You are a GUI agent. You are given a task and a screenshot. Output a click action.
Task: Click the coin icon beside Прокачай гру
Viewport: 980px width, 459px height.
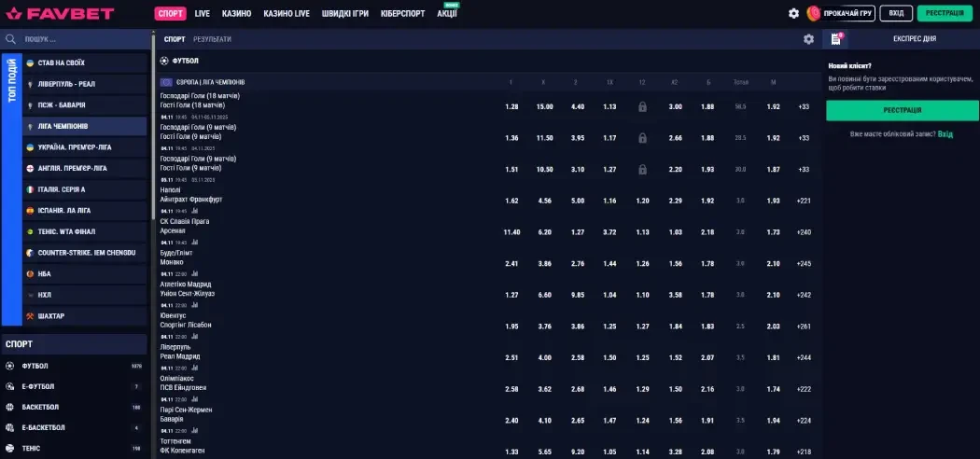pos(813,13)
